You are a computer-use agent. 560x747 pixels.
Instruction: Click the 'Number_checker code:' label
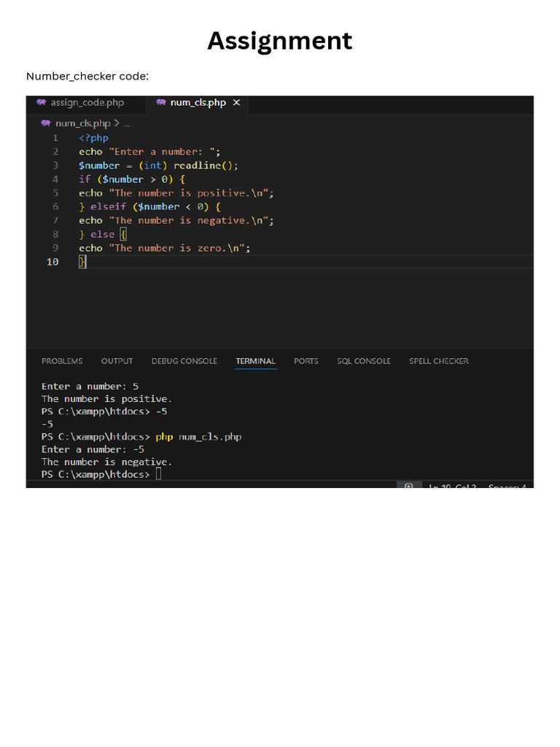(87, 76)
